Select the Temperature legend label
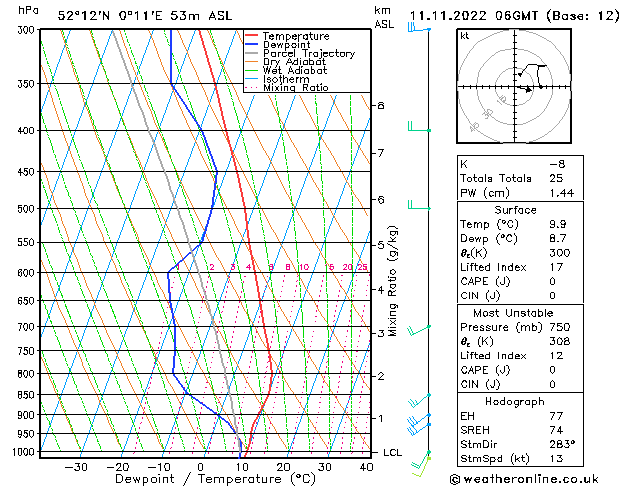Screen dimensions: 629x486 pyautogui.click(x=296, y=36)
